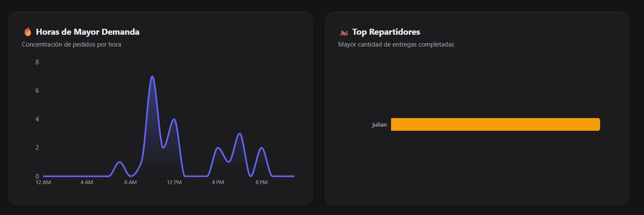The height and width of the screenshot is (215, 644).
Task: Click the orange julian delivery bar
Action: (495, 124)
